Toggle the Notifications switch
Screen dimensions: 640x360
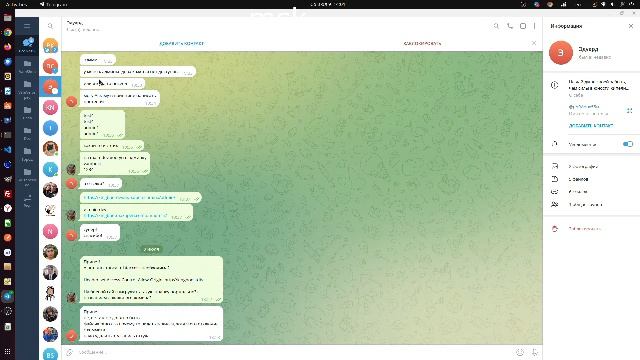point(628,144)
